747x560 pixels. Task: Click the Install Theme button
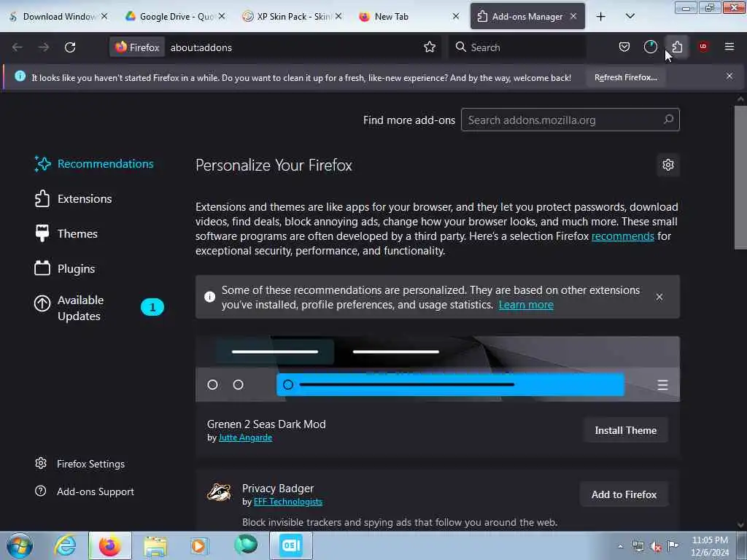tap(625, 430)
